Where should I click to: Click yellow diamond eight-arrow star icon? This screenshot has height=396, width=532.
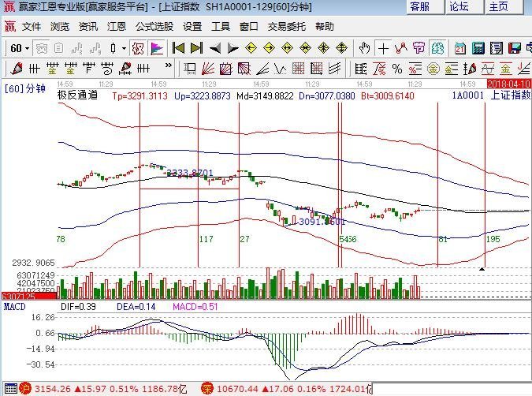tap(324, 49)
